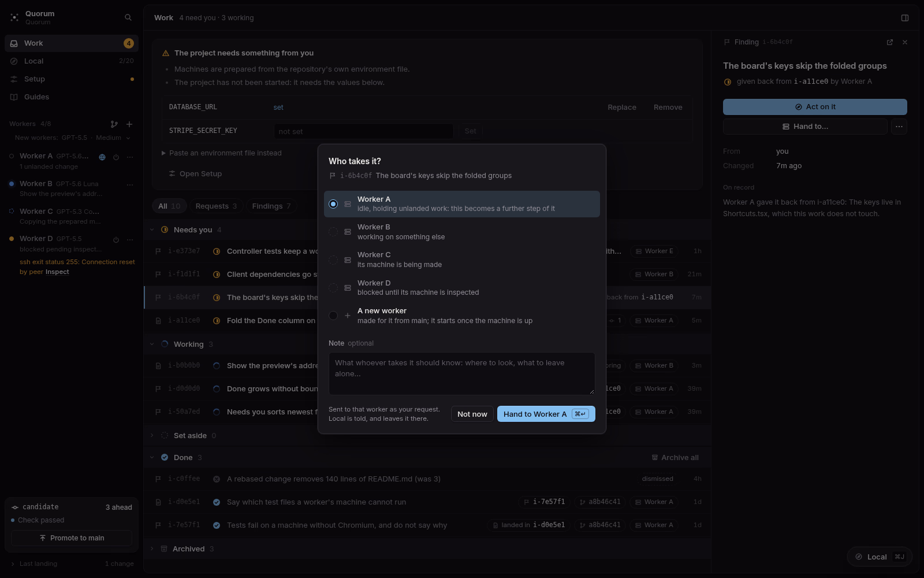Collapse the Working group
The height and width of the screenshot is (578, 924).
pos(152,344)
